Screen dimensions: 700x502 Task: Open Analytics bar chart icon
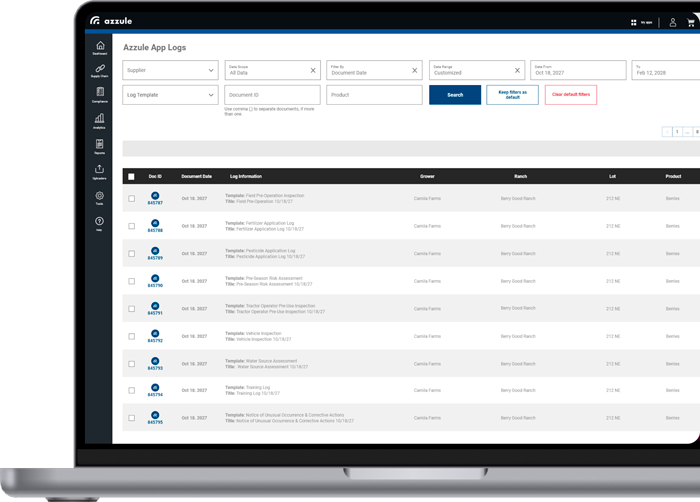tap(99, 120)
